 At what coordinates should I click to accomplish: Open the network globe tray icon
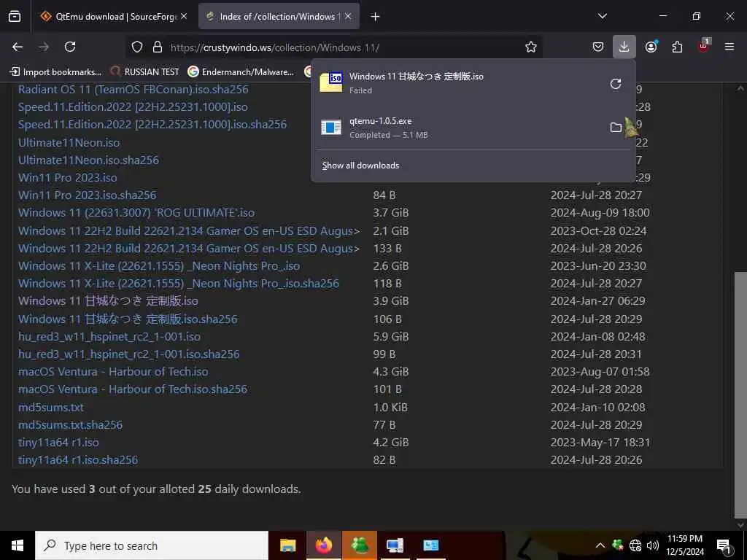click(635, 545)
